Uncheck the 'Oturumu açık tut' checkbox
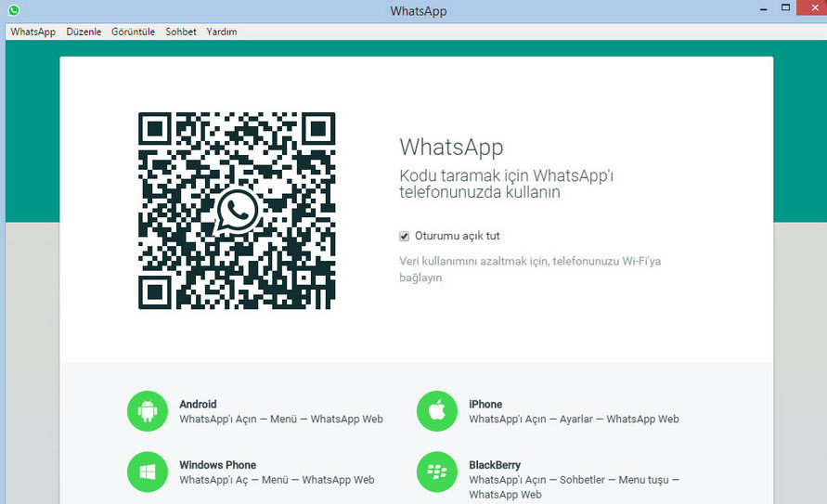Viewport: 827px width, 504px height. [404, 236]
